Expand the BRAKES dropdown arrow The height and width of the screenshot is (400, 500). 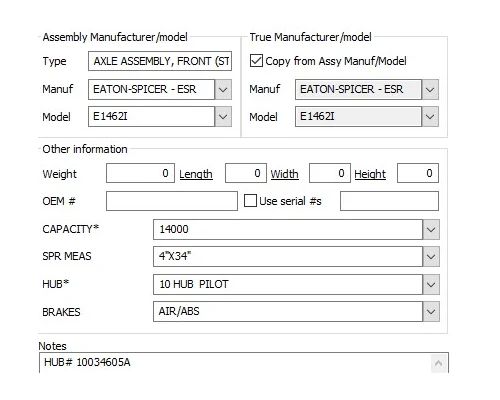click(x=431, y=311)
